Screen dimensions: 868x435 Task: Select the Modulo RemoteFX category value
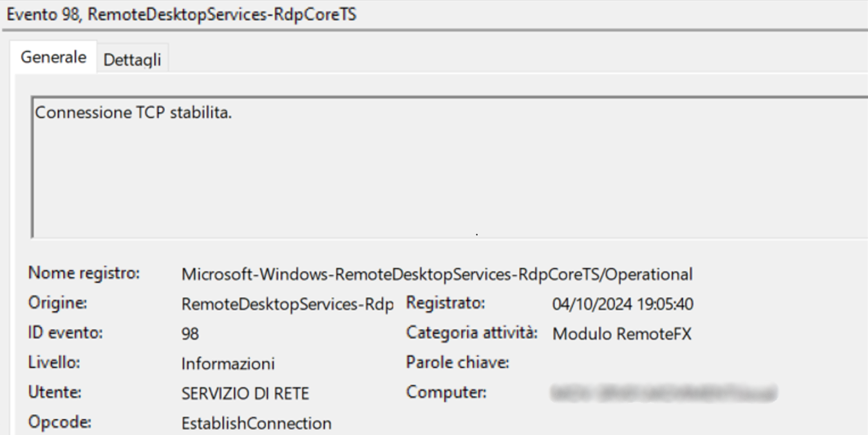click(622, 334)
